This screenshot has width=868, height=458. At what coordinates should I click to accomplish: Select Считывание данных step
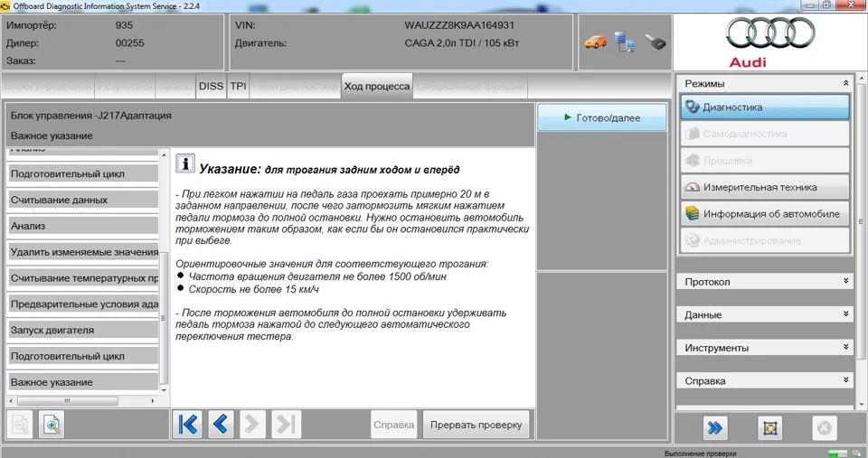(83, 200)
